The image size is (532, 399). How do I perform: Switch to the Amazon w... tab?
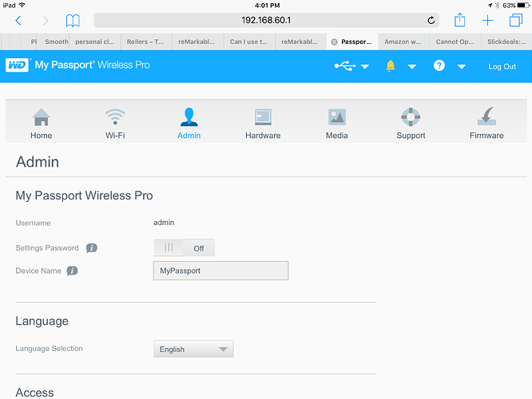403,41
